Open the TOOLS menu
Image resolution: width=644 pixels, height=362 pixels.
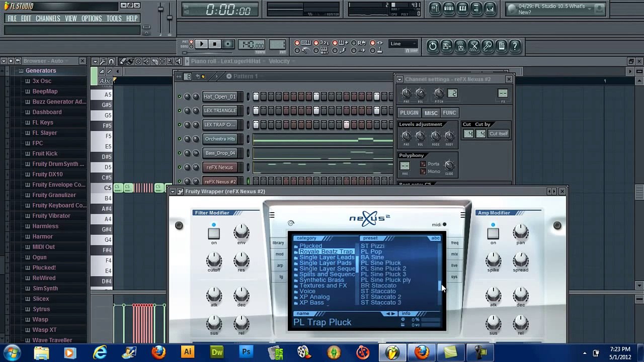pyautogui.click(x=114, y=19)
